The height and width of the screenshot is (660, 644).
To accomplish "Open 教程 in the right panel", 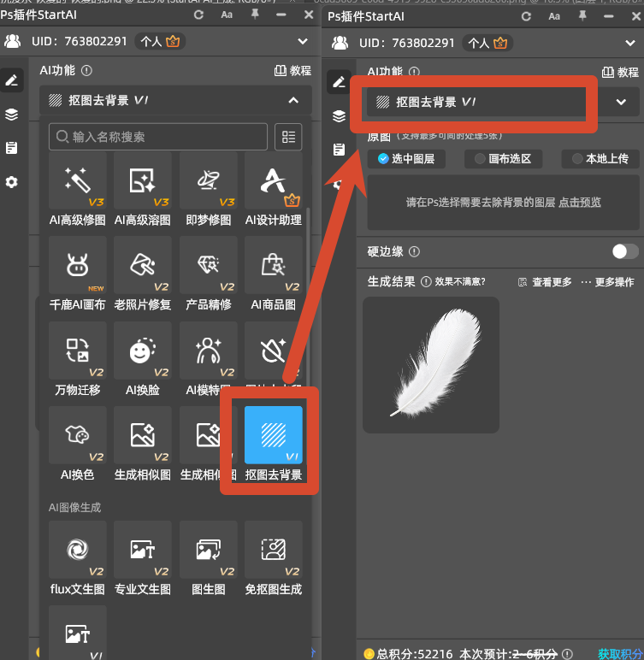I will point(620,73).
